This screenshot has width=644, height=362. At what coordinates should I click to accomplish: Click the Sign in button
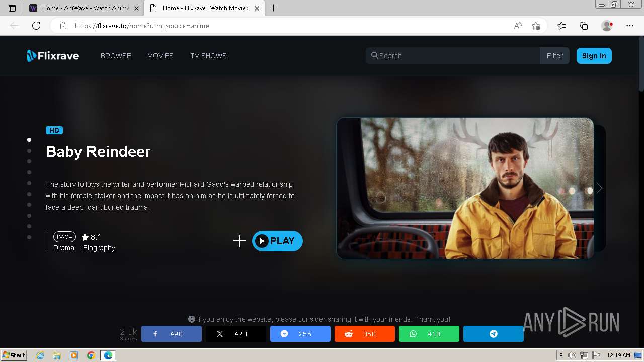click(594, 56)
